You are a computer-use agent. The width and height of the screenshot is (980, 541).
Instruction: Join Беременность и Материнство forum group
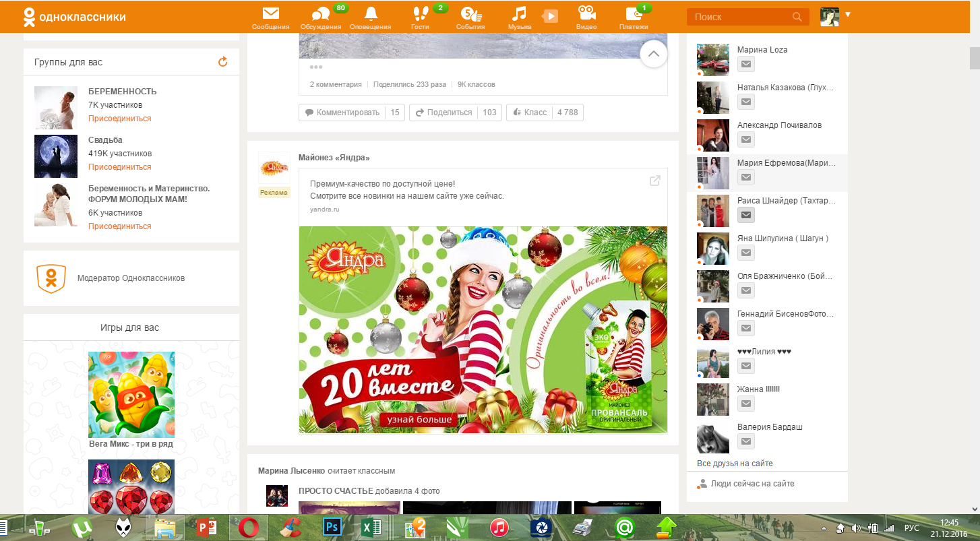point(119,226)
